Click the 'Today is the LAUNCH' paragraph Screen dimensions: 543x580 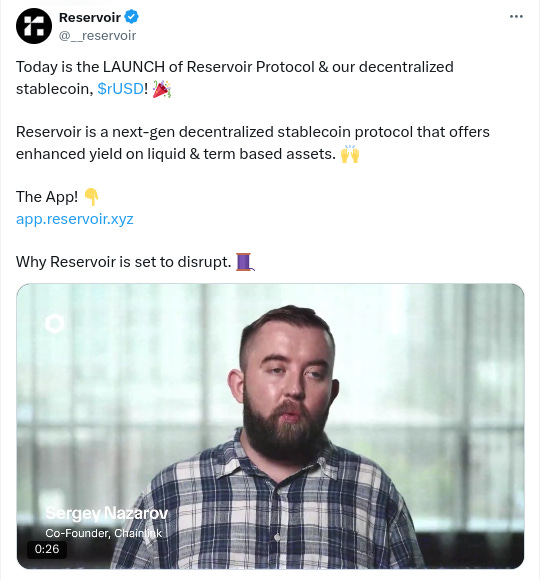coord(235,78)
